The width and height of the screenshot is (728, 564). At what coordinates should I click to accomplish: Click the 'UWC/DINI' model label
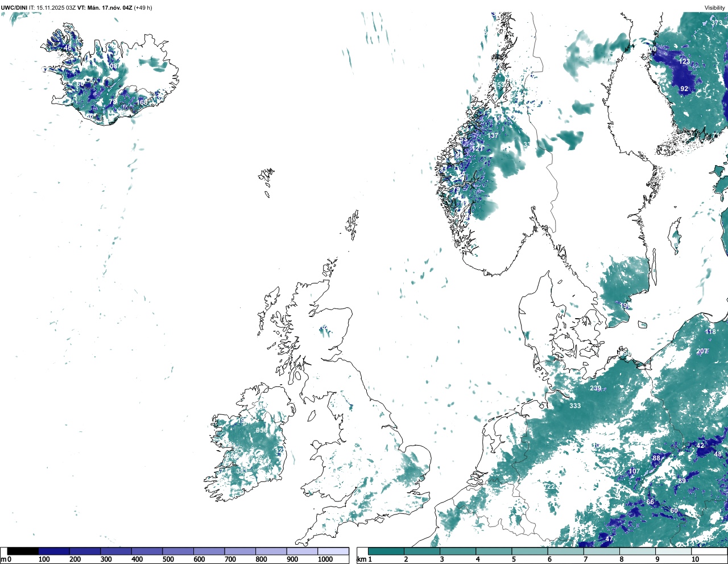tap(14, 8)
